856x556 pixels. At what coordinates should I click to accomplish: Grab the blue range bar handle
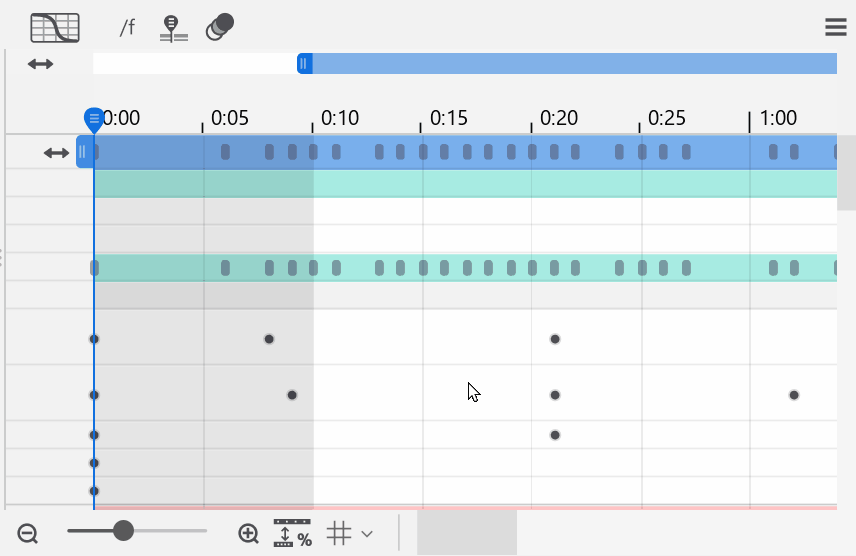coord(305,64)
